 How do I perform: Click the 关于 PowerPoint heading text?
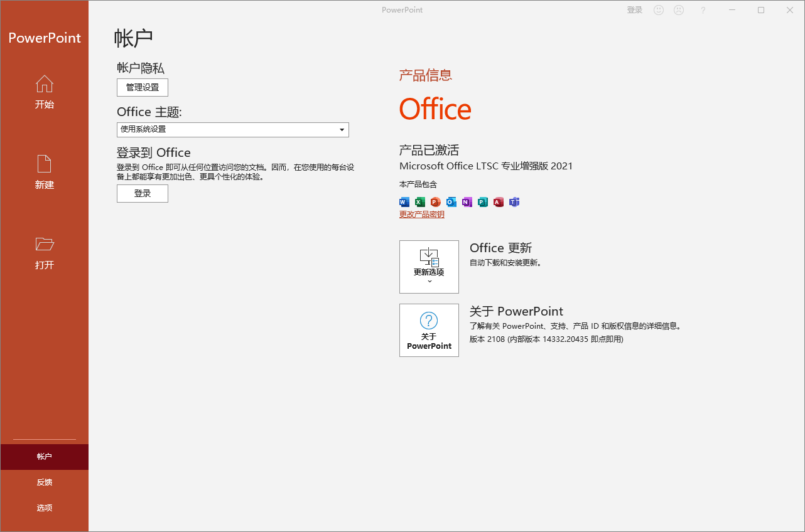(x=516, y=311)
